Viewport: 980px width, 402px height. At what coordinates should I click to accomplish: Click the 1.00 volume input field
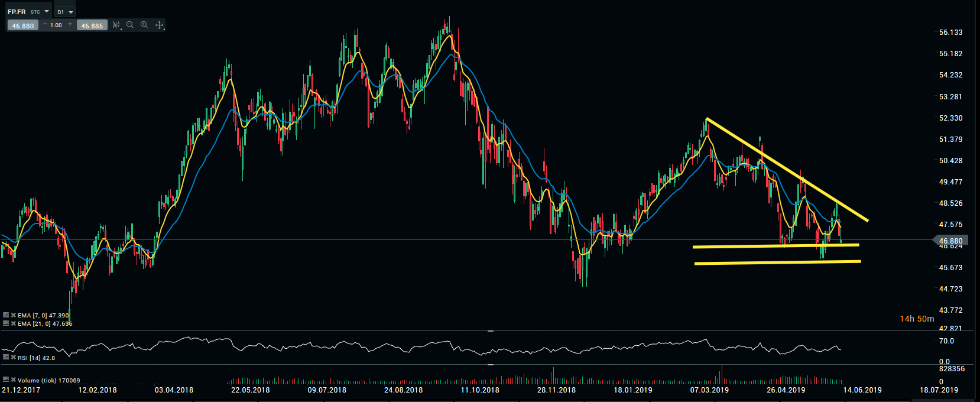56,25
